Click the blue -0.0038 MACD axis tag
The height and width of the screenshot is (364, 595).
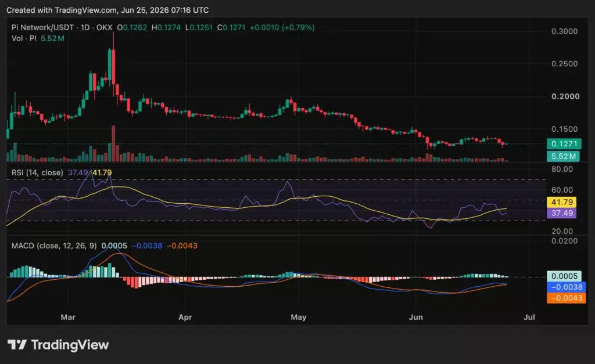567,287
